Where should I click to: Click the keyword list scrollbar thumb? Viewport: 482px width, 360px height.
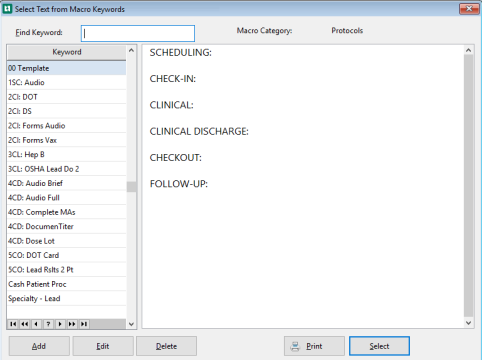click(131, 187)
